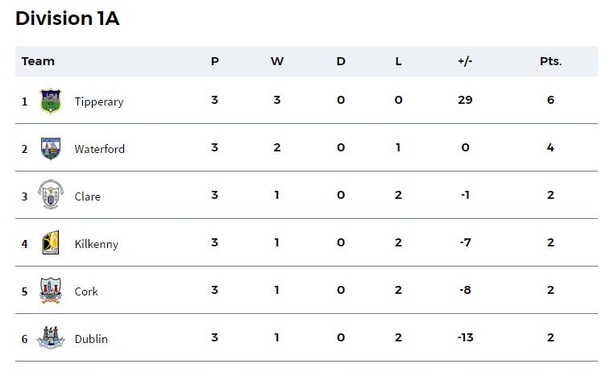Select the Kilkenny team name
The image size is (614, 372).
point(96,244)
